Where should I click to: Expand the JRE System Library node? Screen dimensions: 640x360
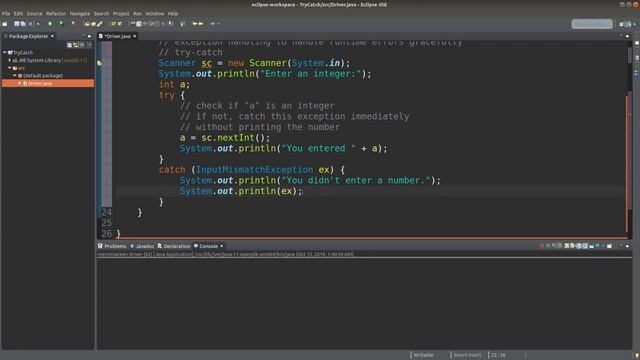pyautogui.click(x=10, y=60)
